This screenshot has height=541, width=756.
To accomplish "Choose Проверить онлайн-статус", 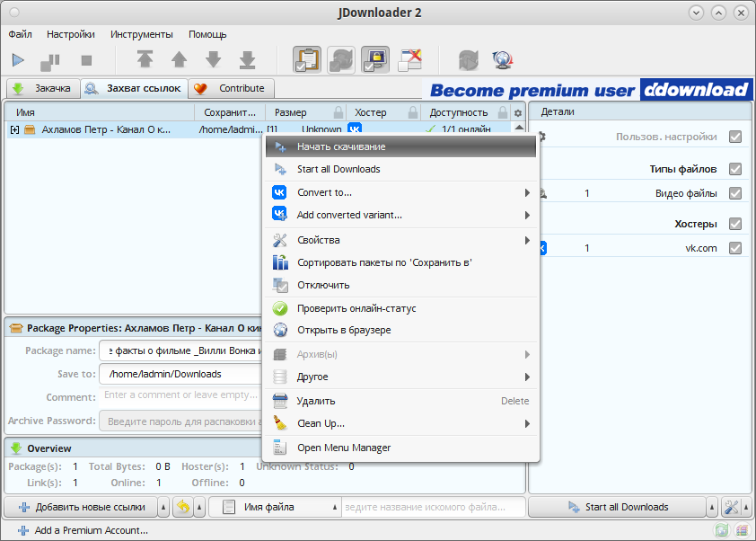I will tap(400, 308).
